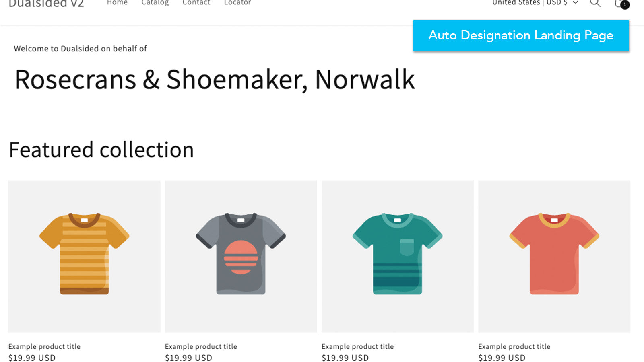Screen dimensions: 644x362
Task: Select the orange striped t-shirt thumbnail
Action: 84,254
